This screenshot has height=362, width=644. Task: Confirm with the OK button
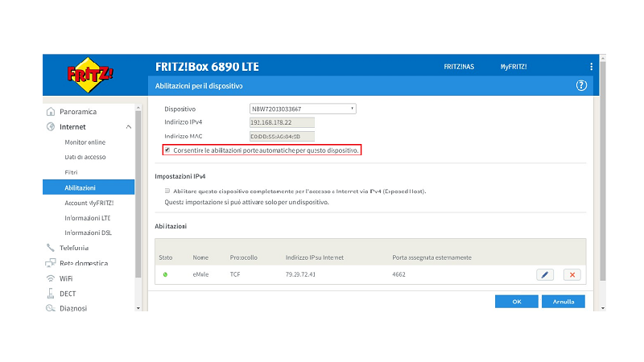516,301
